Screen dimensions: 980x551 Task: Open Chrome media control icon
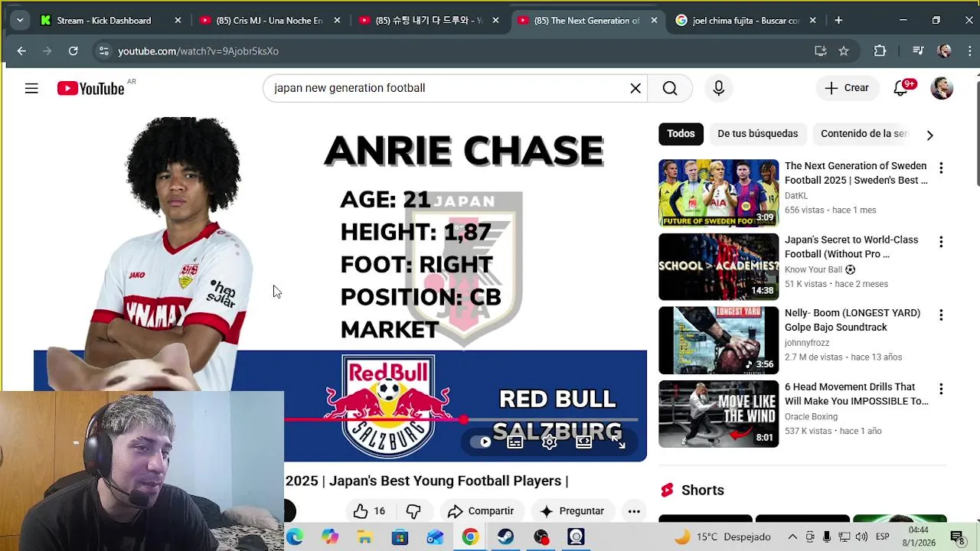pos(918,51)
